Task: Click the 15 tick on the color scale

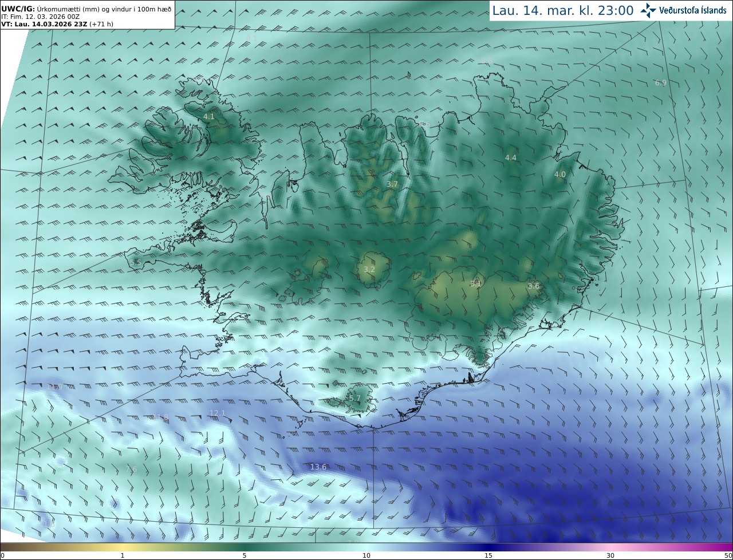Action: coord(488,555)
